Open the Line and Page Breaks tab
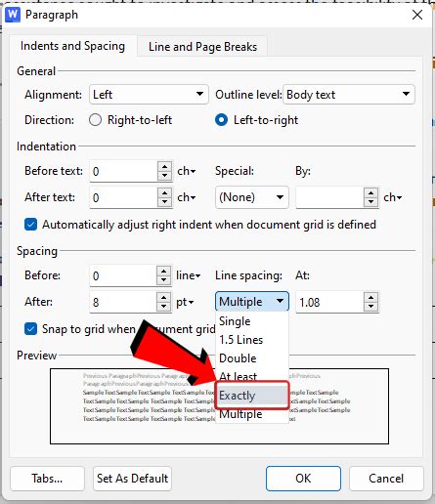Viewport: 435px width, 504px height. tap(202, 47)
